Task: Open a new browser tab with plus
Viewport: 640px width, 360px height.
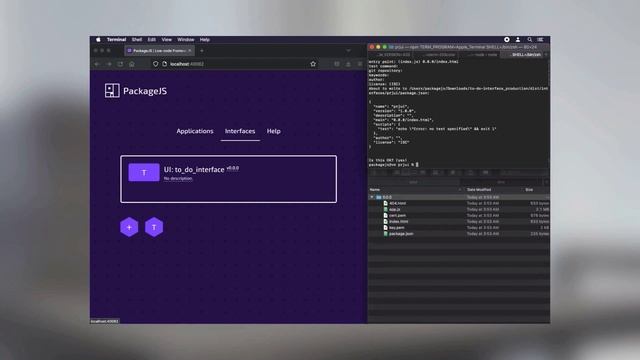Action: coord(202,51)
